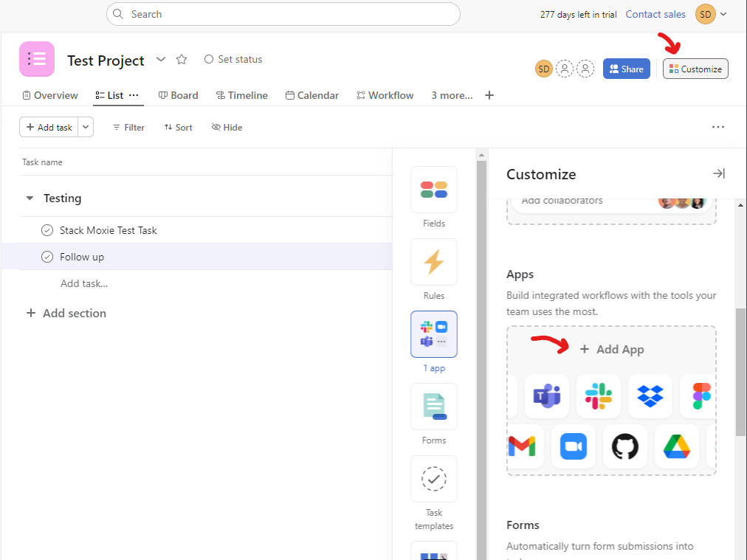Open the Workflow tab
The width and height of the screenshot is (747, 560).
click(x=385, y=96)
